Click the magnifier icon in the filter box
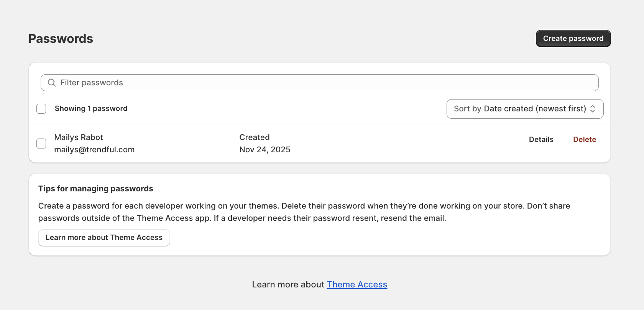644x310 pixels. click(52, 83)
